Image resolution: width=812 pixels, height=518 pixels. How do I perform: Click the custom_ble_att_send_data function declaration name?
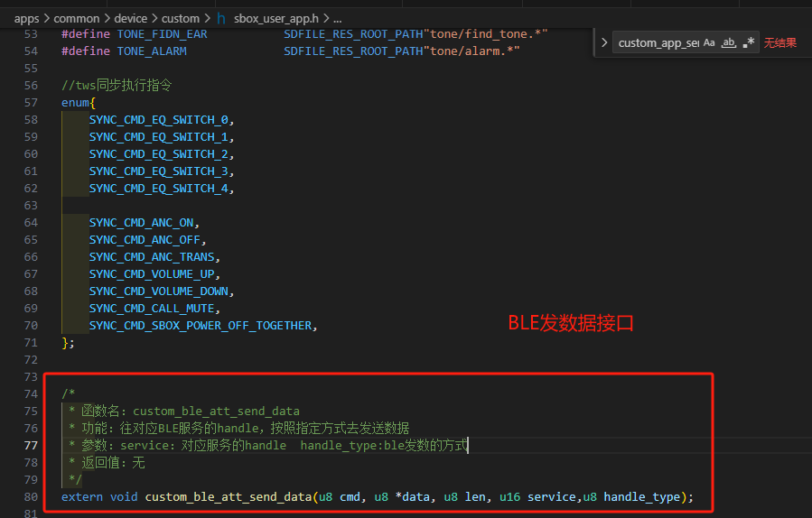pyautogui.click(x=229, y=496)
